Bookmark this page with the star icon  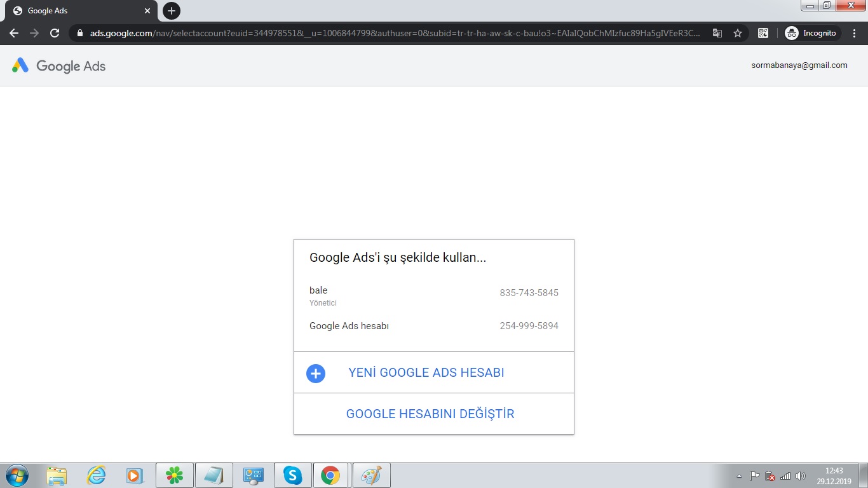738,33
